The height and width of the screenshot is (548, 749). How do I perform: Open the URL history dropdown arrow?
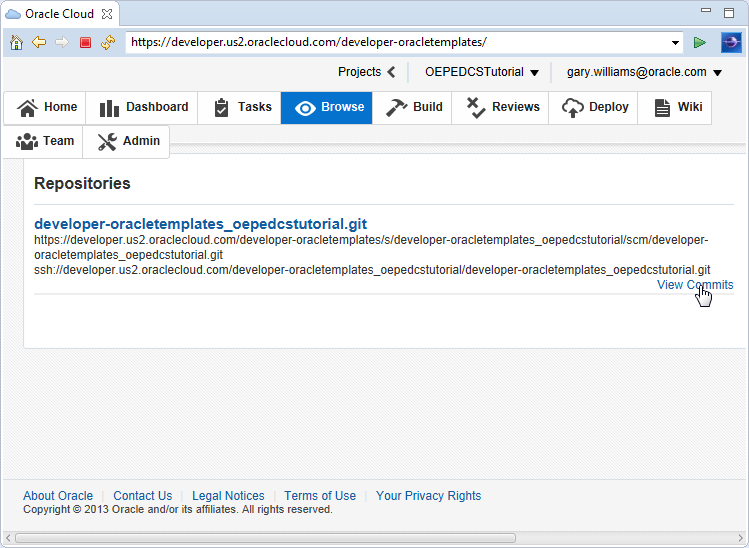[675, 43]
